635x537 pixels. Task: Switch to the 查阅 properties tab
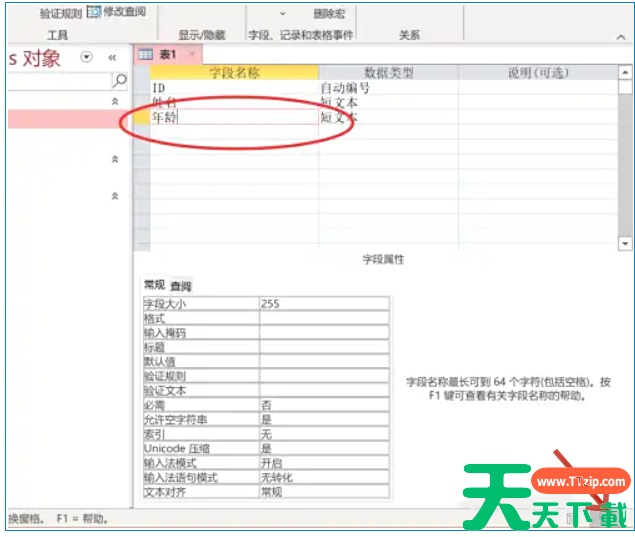pos(181,286)
